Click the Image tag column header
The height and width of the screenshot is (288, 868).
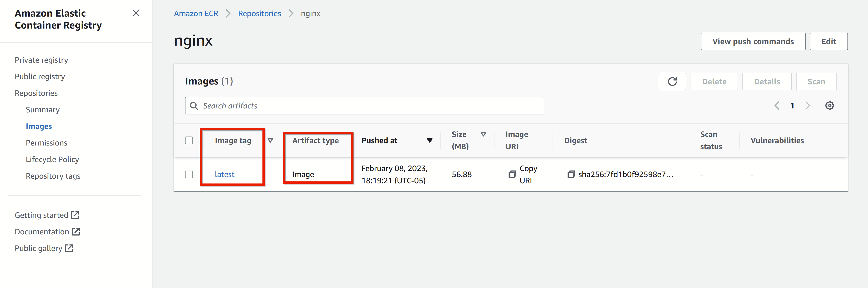tap(233, 140)
